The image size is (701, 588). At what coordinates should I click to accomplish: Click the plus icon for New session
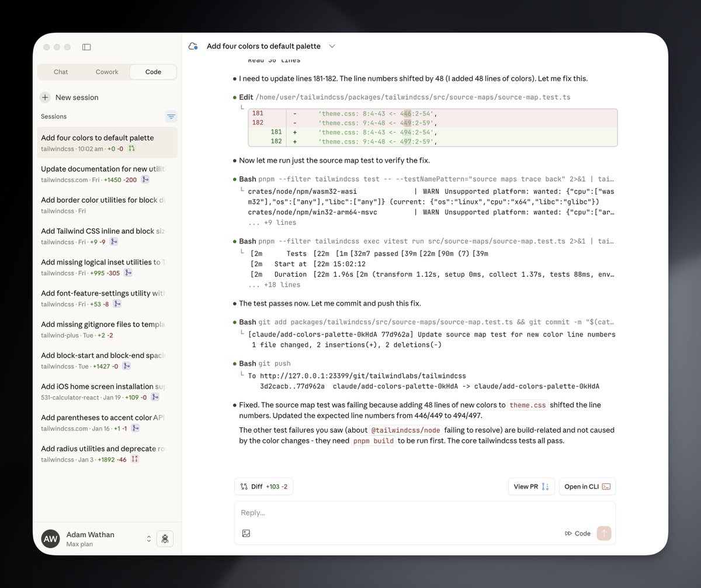pos(45,98)
